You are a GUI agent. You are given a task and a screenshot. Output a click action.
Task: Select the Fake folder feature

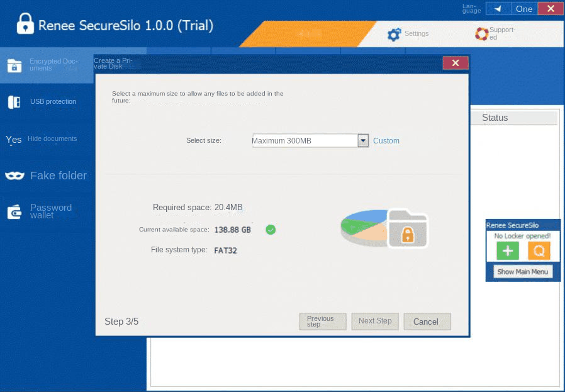pos(47,176)
